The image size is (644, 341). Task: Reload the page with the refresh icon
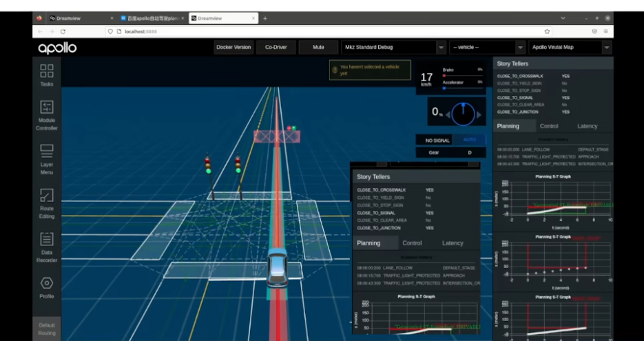pos(63,31)
